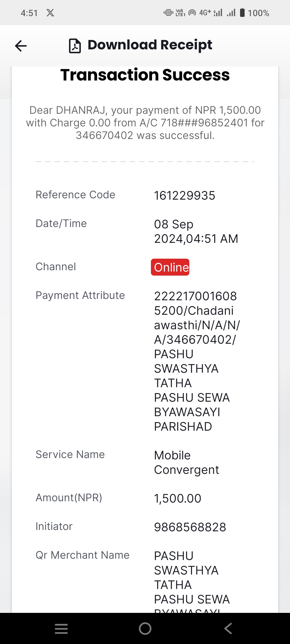Open Android recent apps menu icon
The width and height of the screenshot is (290, 644).
(x=61, y=629)
